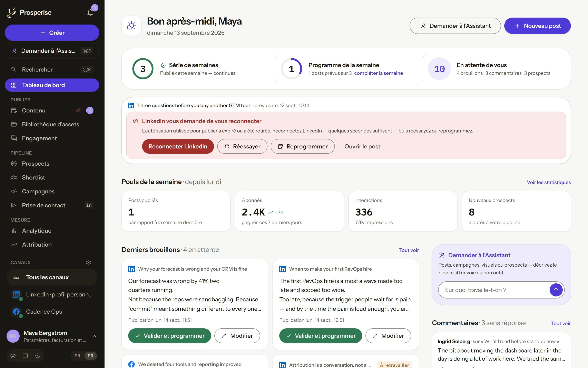
Task: Modify the RevOps hire draft
Action: [388, 336]
